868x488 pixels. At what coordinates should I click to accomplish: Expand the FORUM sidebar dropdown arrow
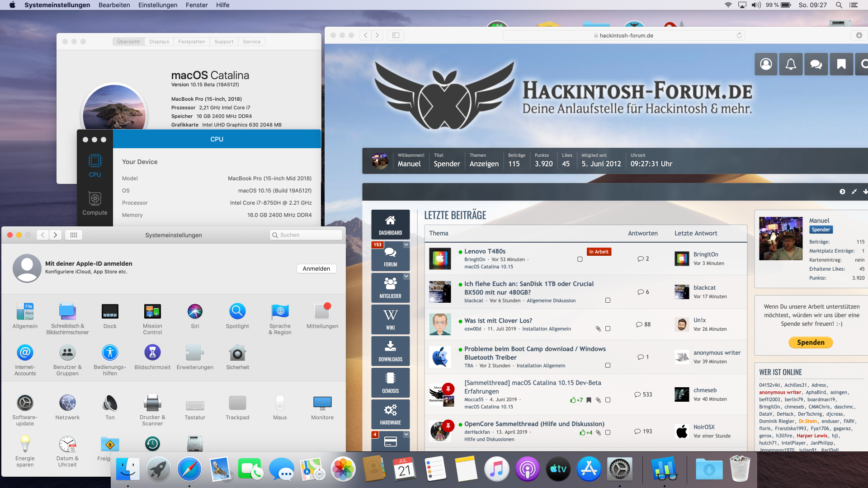coord(406,245)
